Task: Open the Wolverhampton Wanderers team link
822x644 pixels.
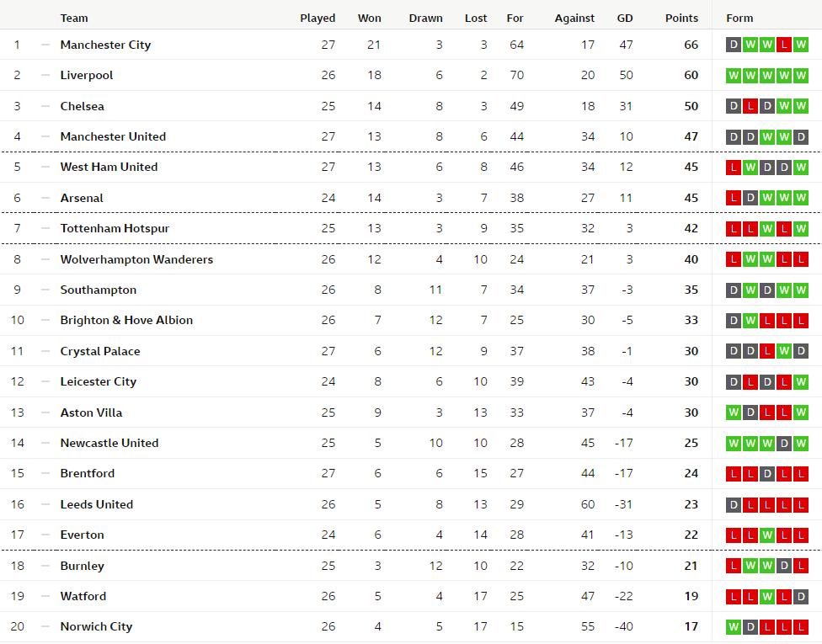Action: point(136,259)
